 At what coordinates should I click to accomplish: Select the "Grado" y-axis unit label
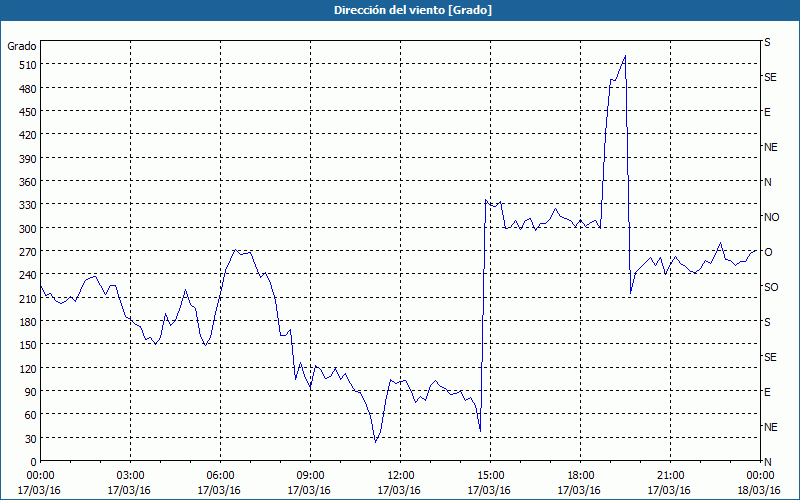point(22,46)
